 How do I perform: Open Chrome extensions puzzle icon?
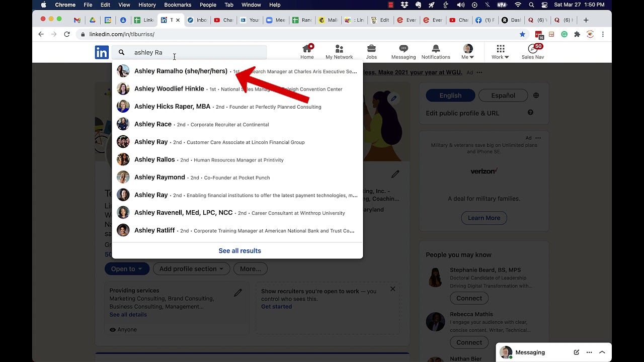(x=577, y=34)
